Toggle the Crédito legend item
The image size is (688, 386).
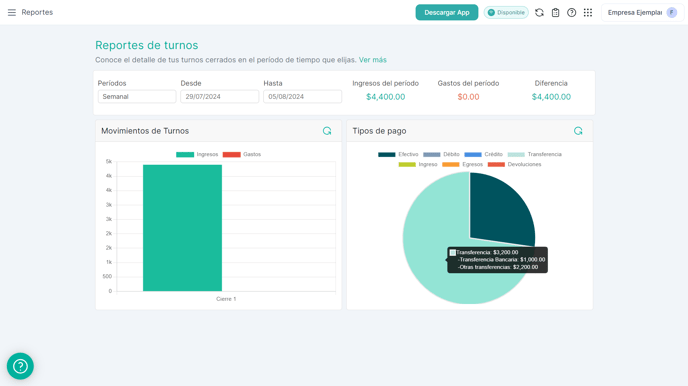[x=483, y=154]
